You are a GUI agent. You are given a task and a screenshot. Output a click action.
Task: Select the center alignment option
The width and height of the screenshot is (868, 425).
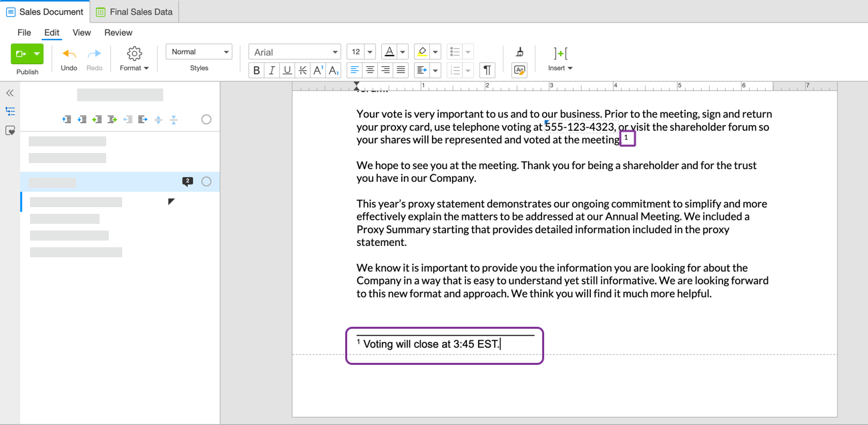(370, 69)
